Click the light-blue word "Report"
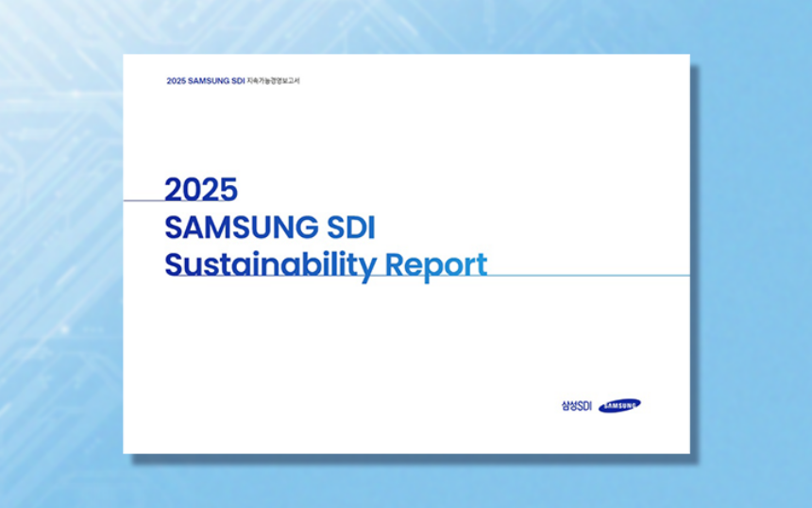This screenshot has width=812, height=508. [x=436, y=265]
